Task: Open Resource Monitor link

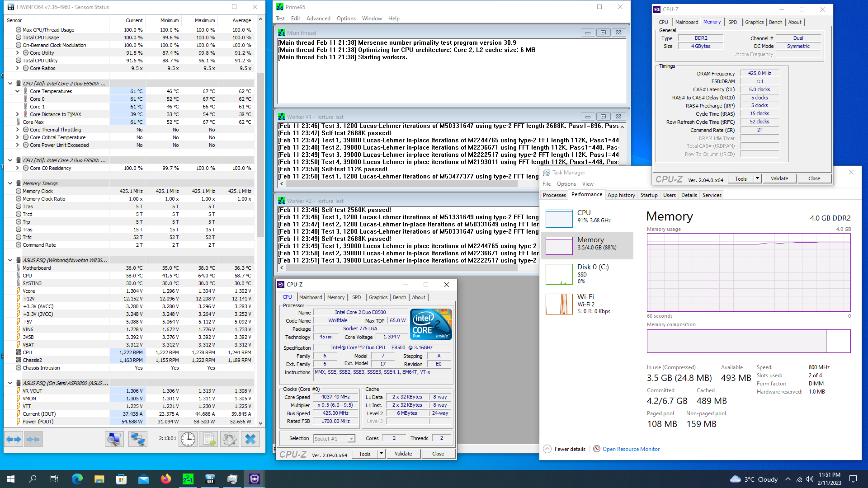Action: (631, 449)
